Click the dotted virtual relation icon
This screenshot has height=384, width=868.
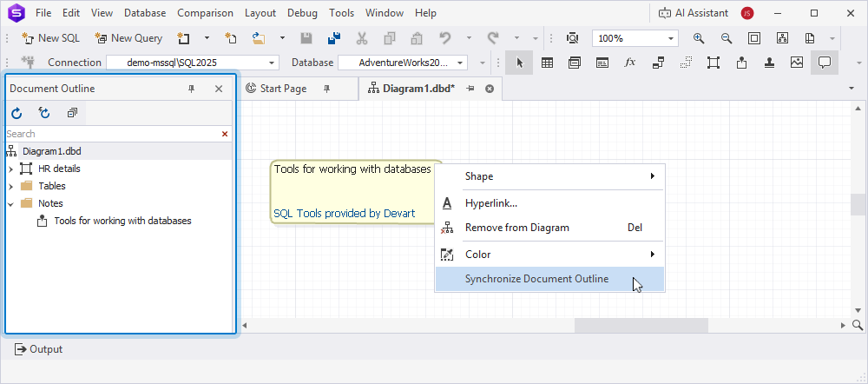[686, 63]
